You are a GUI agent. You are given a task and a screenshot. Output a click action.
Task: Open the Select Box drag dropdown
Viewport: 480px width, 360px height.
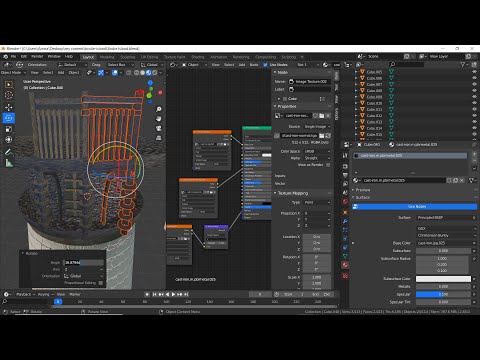tap(121, 65)
